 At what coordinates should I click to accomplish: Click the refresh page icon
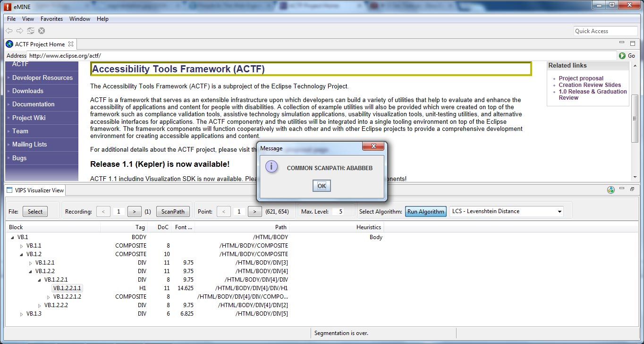click(30, 30)
